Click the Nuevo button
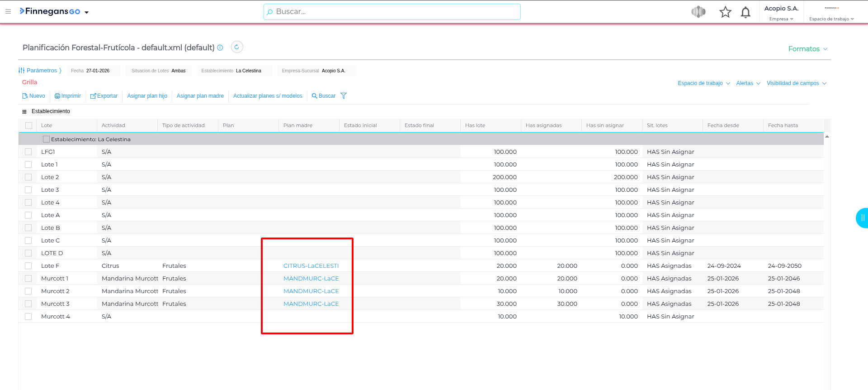Screen dimensions: 868x390 [34, 96]
